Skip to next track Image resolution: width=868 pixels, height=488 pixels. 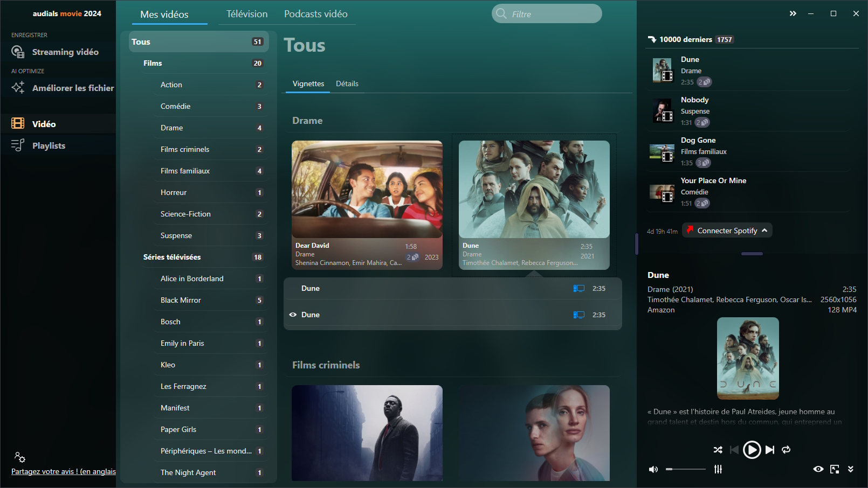[770, 450]
